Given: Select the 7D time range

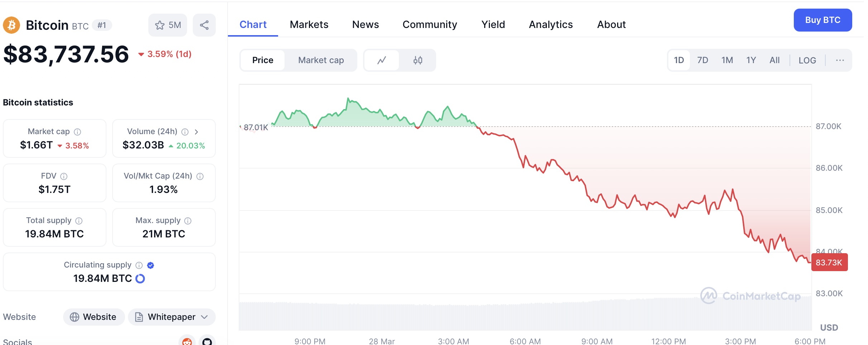Looking at the screenshot, I should pyautogui.click(x=702, y=60).
